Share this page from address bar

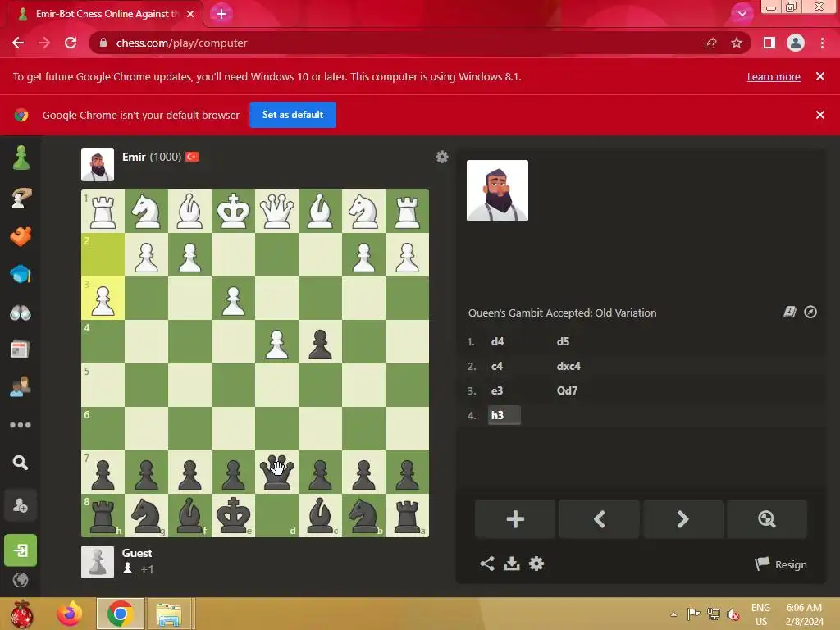710,43
